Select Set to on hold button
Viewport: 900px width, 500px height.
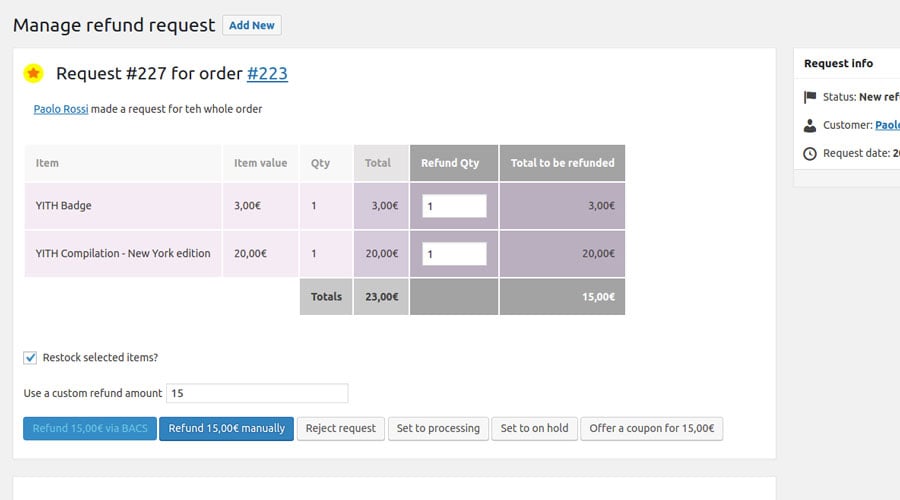click(x=534, y=429)
